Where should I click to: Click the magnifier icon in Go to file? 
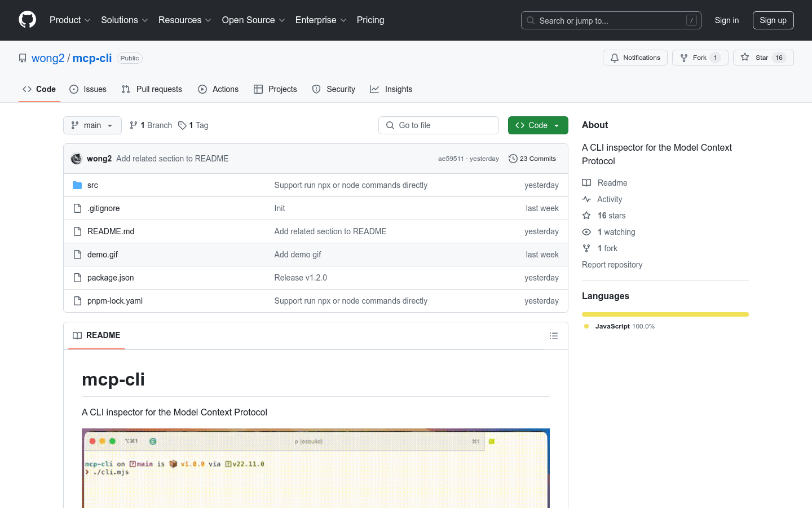tap(390, 125)
